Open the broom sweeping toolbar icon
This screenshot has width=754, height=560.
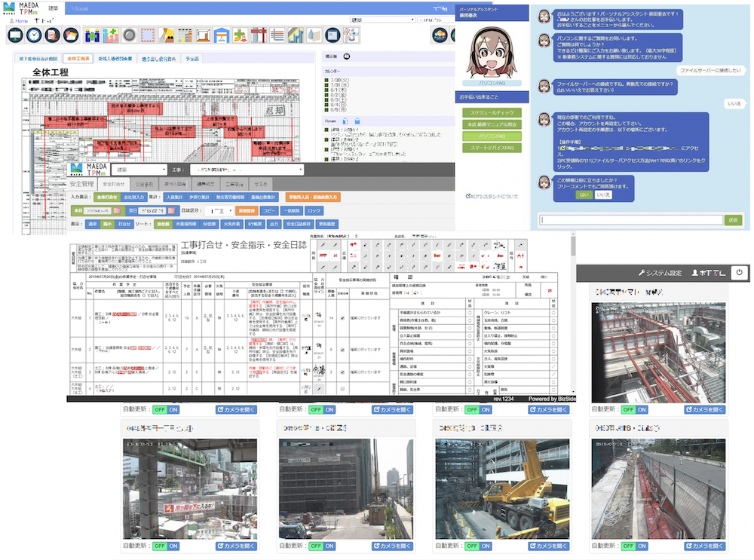[x=167, y=35]
